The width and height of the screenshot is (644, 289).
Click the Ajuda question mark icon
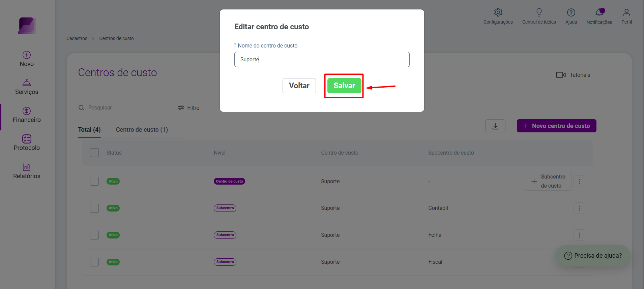pyautogui.click(x=571, y=12)
